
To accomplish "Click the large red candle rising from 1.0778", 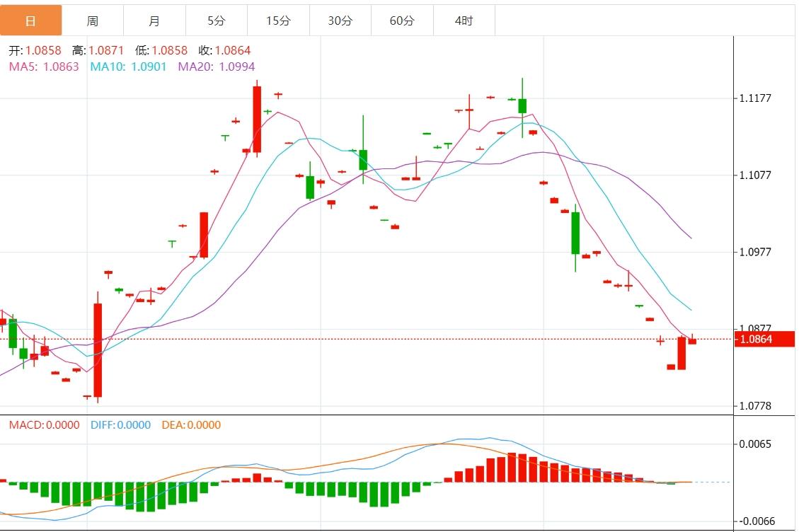I will click(98, 349).
